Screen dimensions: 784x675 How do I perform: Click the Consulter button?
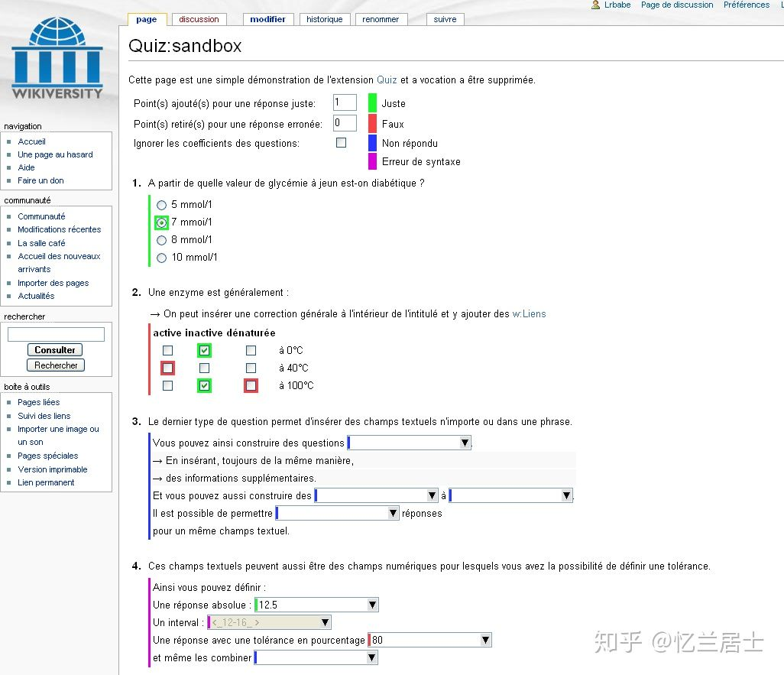[55, 350]
